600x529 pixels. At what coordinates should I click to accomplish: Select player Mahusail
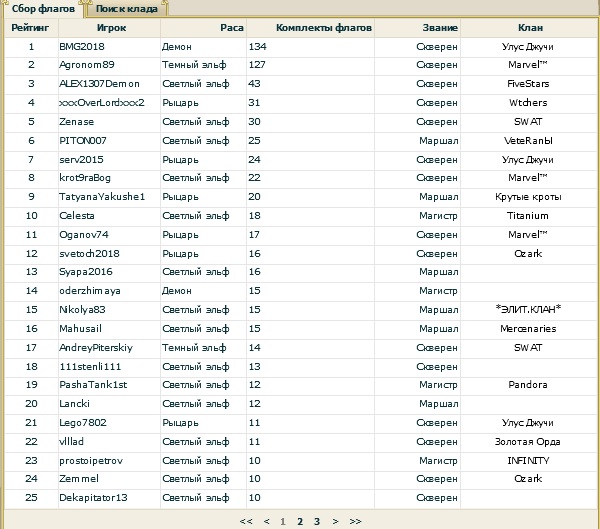pyautogui.click(x=80, y=328)
